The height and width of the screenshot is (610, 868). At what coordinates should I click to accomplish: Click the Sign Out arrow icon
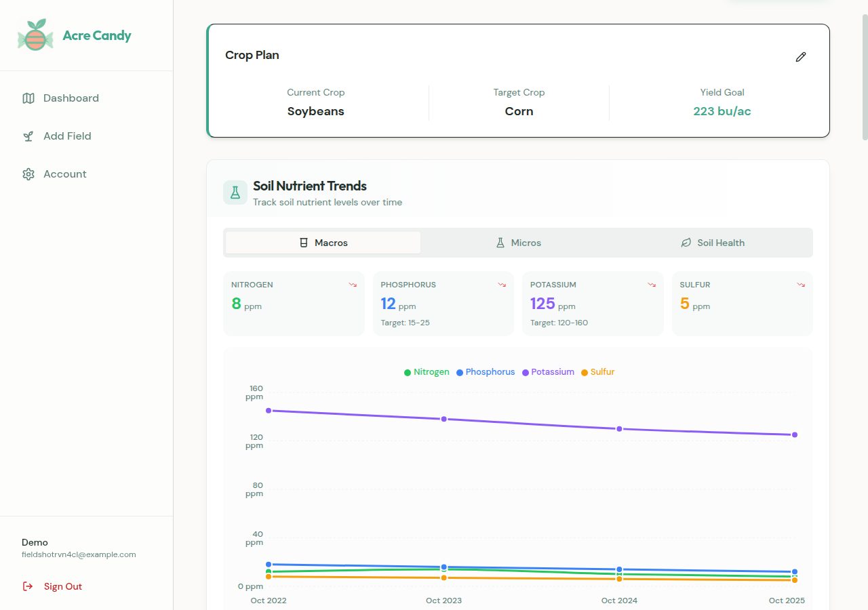(28, 586)
